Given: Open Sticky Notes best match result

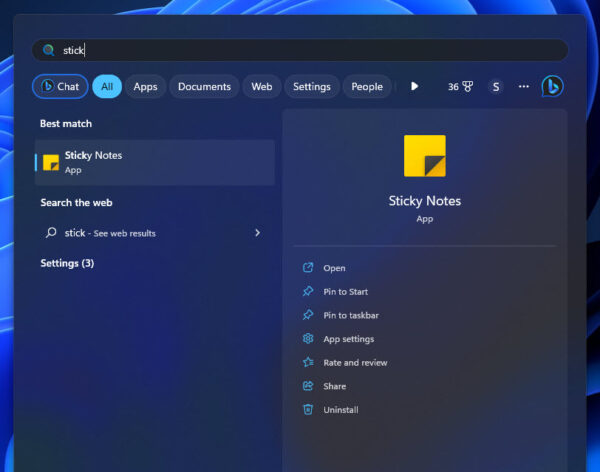Looking at the screenshot, I should (155, 162).
